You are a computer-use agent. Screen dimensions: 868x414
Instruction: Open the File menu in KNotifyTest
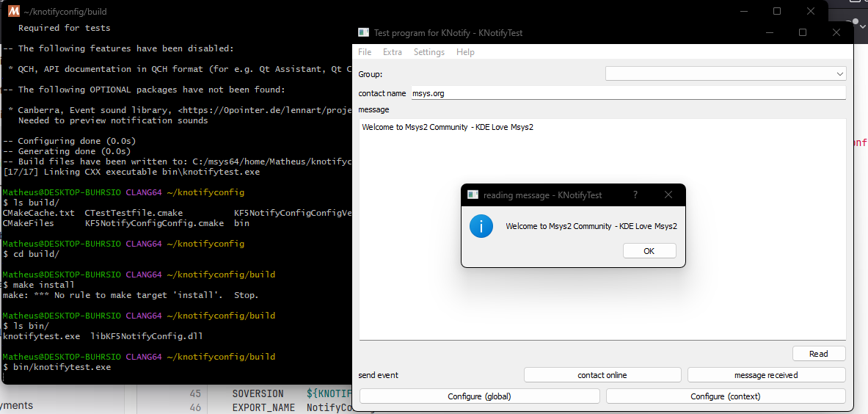365,52
